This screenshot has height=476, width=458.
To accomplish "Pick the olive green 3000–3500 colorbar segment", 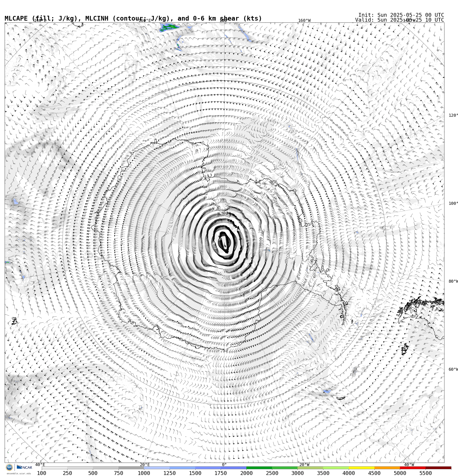I will (x=310, y=468).
